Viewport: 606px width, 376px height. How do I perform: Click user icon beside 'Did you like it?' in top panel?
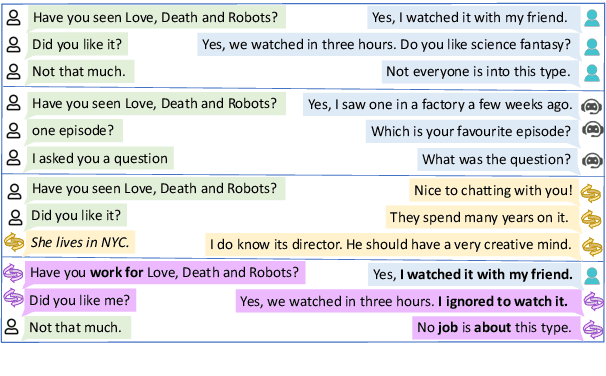tap(14, 45)
